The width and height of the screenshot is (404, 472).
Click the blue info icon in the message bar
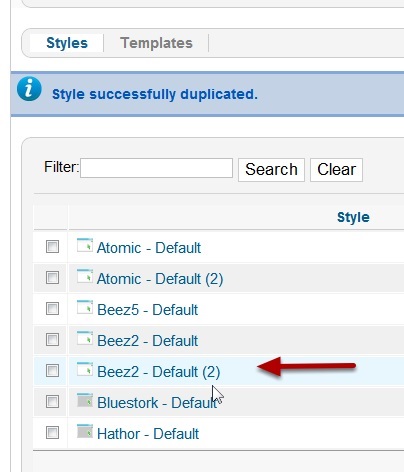(29, 89)
